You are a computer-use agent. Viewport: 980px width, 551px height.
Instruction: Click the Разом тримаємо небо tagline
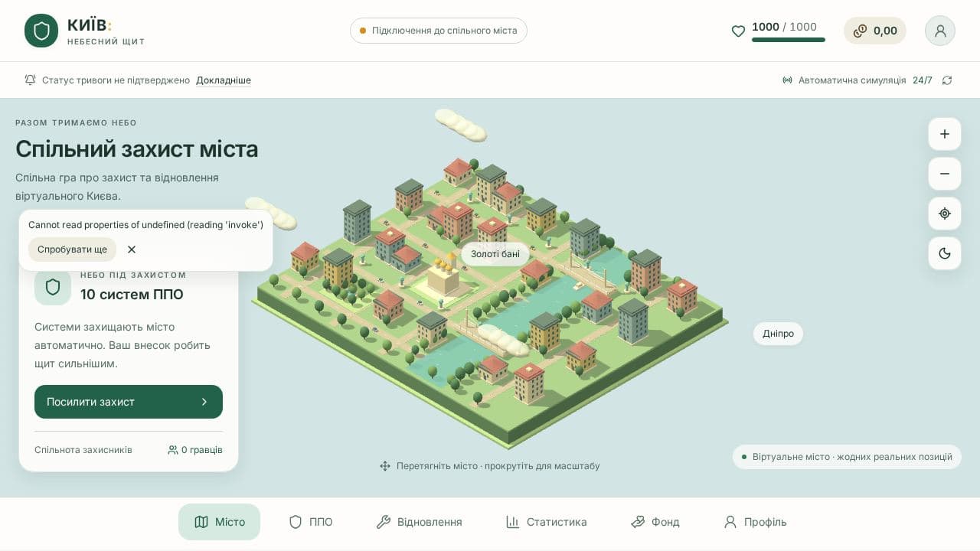pos(76,122)
